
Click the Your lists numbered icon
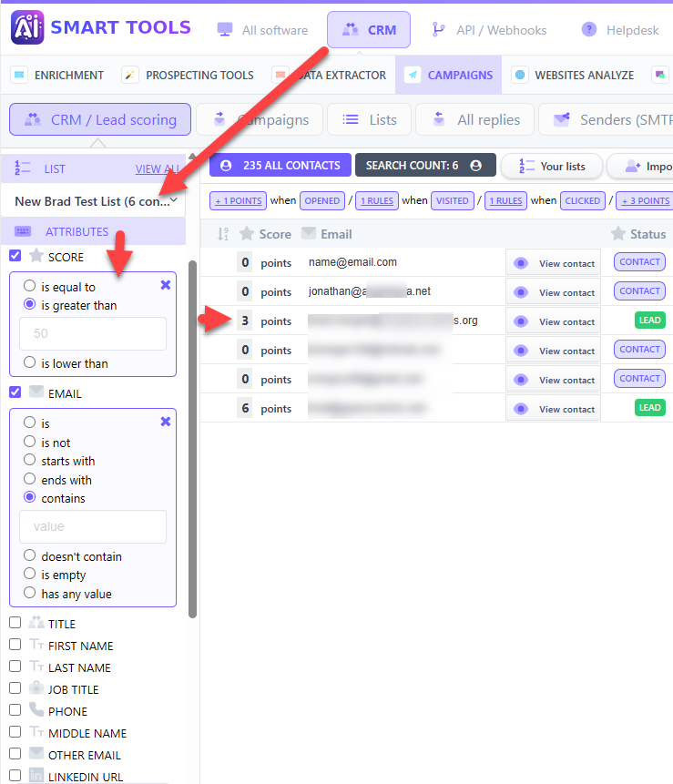(526, 166)
